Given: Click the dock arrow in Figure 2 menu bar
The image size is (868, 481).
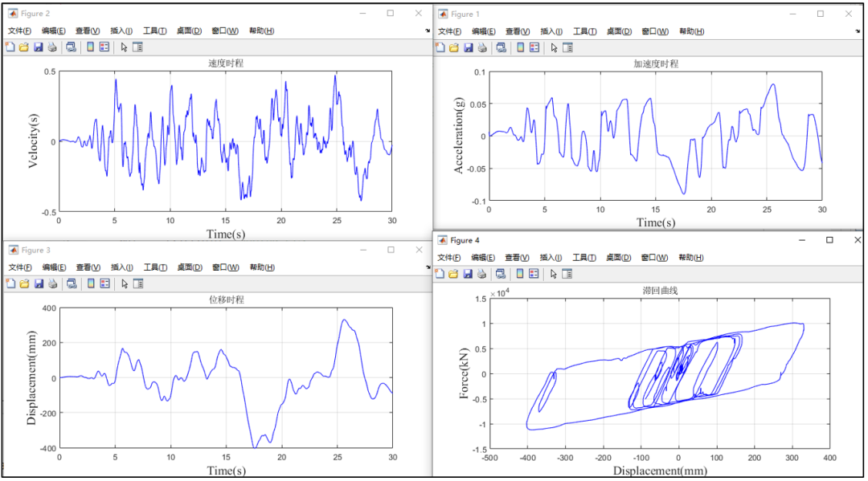Looking at the screenshot, I should 428,31.
